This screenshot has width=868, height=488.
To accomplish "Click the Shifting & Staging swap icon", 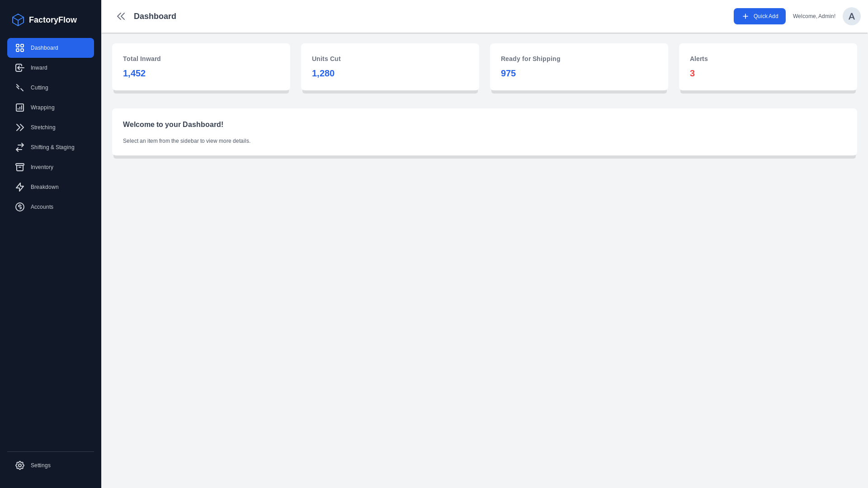I will point(20,147).
